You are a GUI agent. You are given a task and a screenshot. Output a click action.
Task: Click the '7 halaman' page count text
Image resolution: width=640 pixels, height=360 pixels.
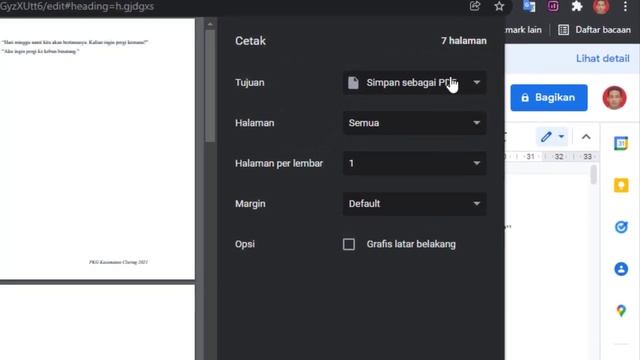click(464, 41)
